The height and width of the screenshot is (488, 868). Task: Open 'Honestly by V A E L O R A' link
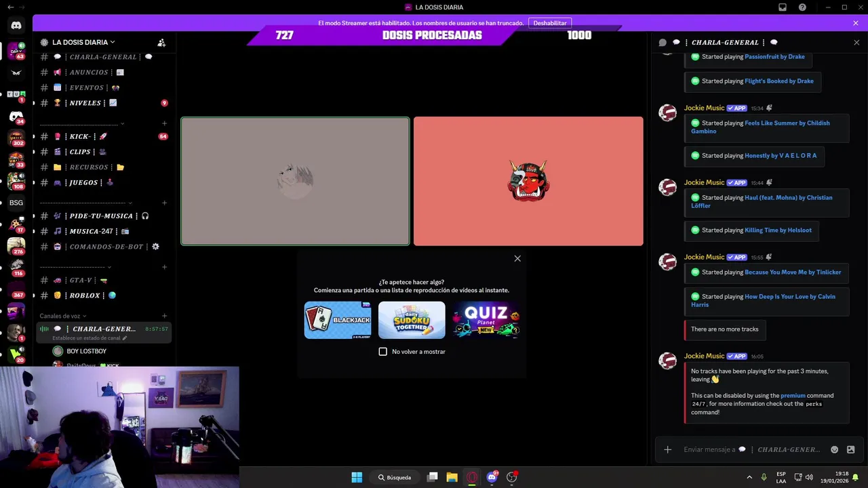(x=781, y=156)
